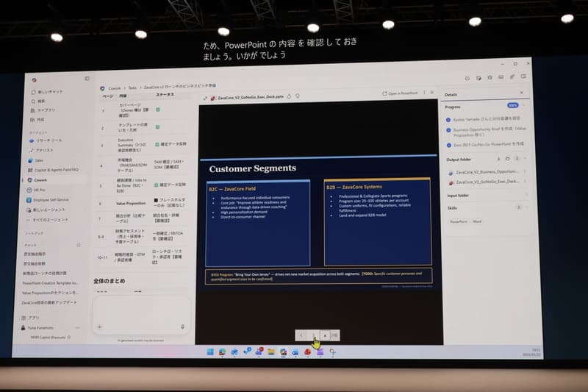This screenshot has width=588, height=392.
Task: Open the more options next to Yuna Funamoto
Action: coord(77,328)
